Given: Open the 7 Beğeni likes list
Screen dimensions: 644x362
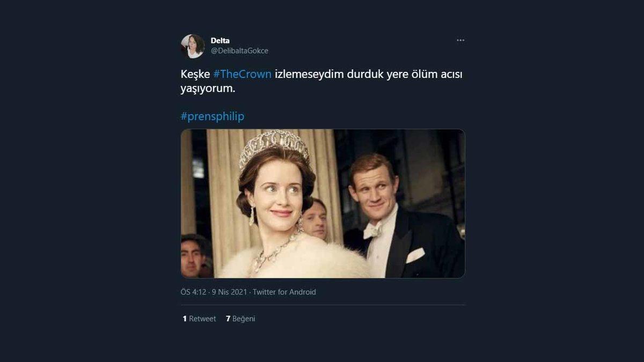Looking at the screenshot, I should [x=241, y=318].
